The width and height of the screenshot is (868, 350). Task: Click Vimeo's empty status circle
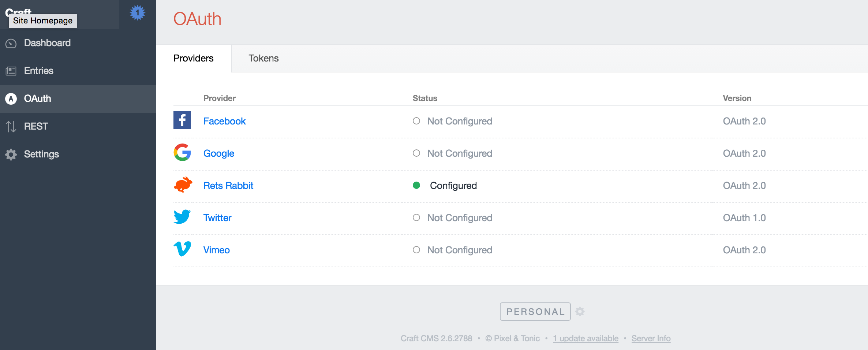416,250
